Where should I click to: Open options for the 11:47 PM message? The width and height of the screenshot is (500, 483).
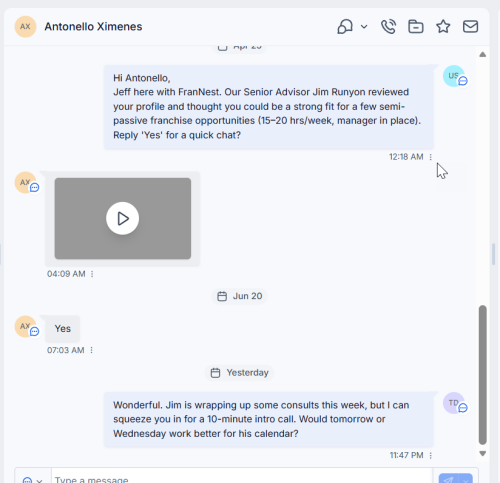pyautogui.click(x=430, y=455)
